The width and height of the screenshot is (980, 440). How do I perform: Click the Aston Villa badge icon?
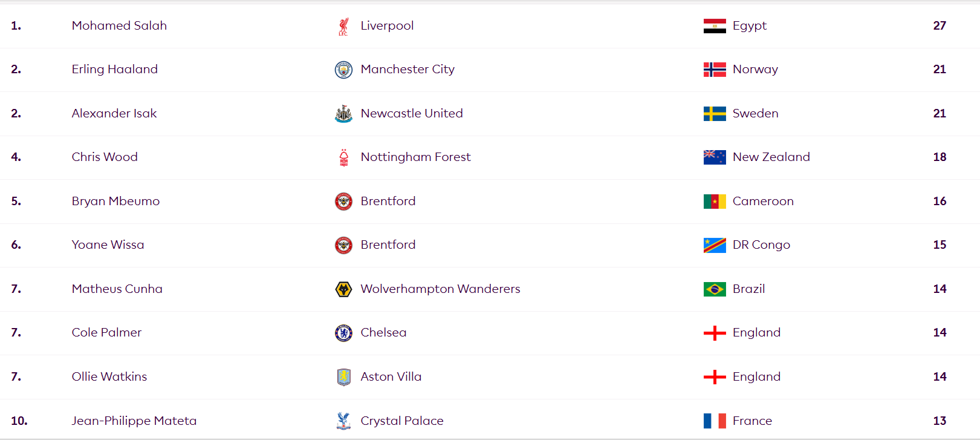[x=343, y=377]
